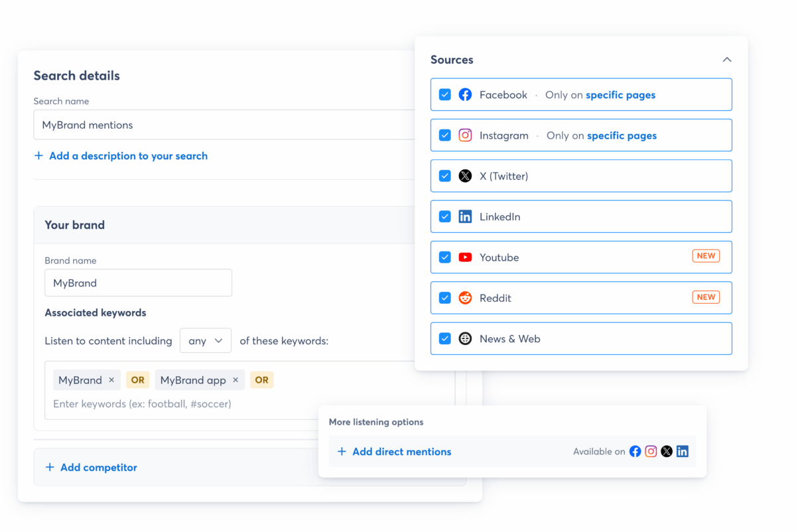796x532 pixels.
Task: Click Add a description to your search
Action: [128, 156]
